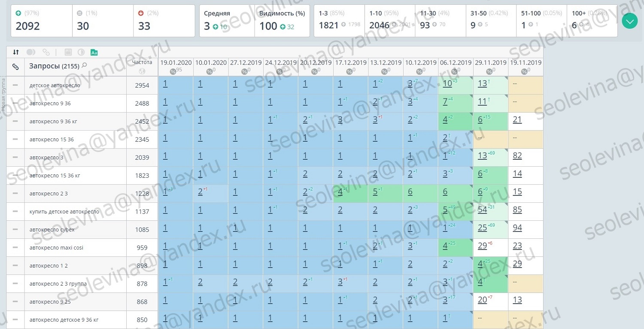Click the dash toggle for детское автокресло row

click(x=15, y=85)
